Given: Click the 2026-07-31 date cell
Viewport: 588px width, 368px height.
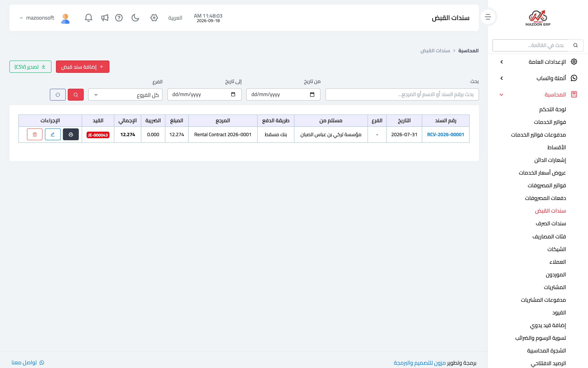Looking at the screenshot, I should tap(404, 134).
